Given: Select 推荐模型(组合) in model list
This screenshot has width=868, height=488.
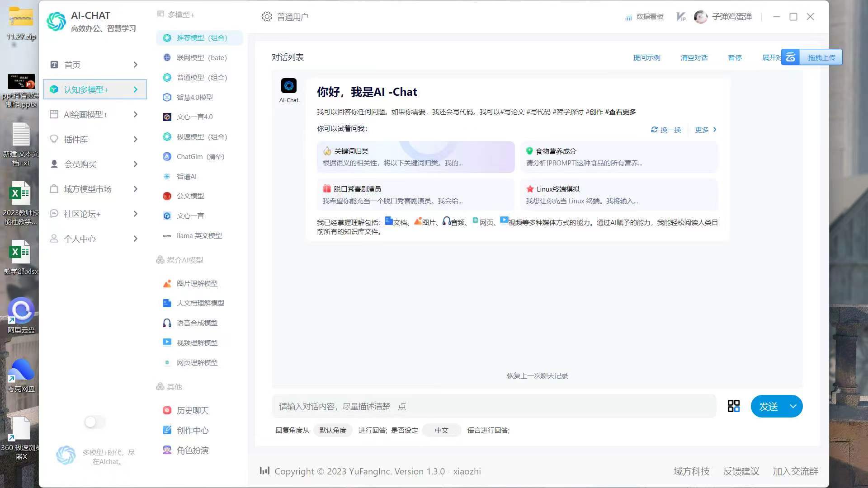Looking at the screenshot, I should [x=201, y=38].
